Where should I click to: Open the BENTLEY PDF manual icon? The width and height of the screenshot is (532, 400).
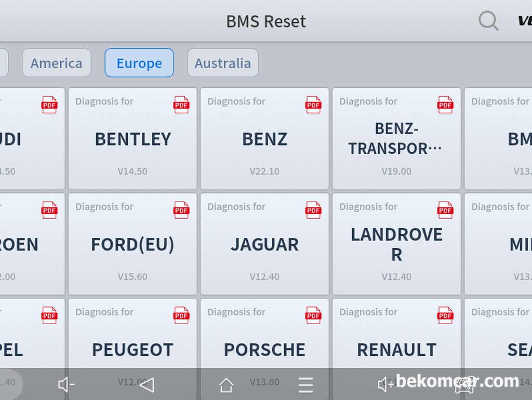181,104
